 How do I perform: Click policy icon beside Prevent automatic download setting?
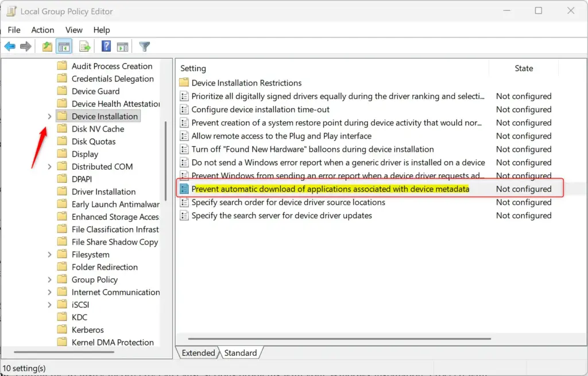[184, 189]
